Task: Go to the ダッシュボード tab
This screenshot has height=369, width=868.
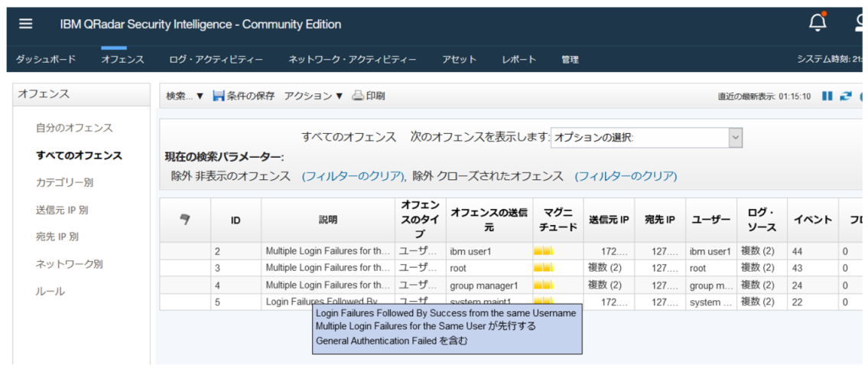Action: (45, 59)
